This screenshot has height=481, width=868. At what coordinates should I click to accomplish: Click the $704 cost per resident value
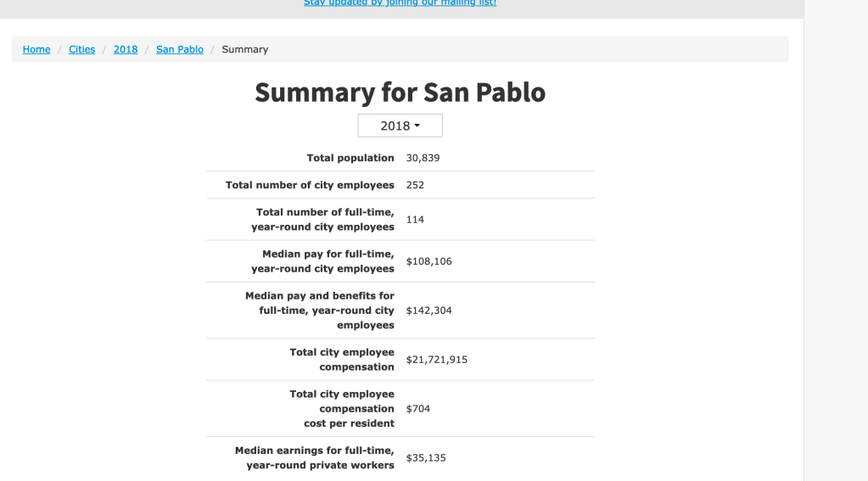418,409
